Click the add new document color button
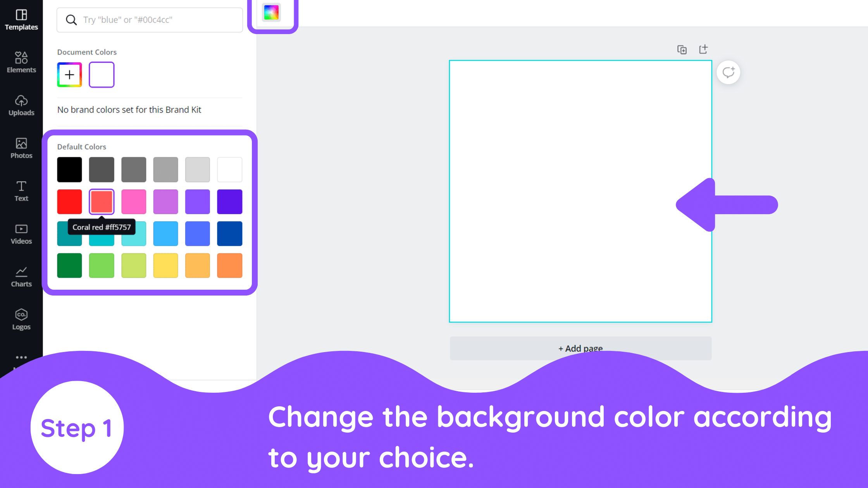The height and width of the screenshot is (488, 868). coord(69,74)
